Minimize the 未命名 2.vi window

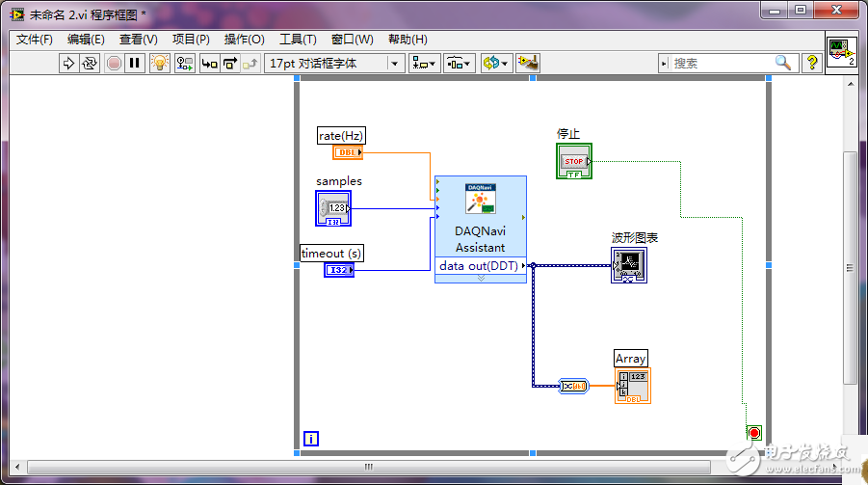pyautogui.click(x=775, y=11)
